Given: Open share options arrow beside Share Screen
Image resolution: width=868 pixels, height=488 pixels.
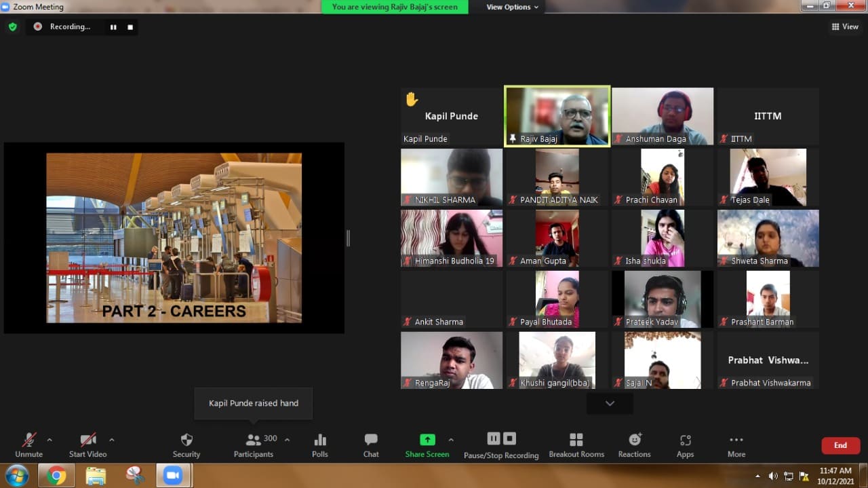Looking at the screenshot, I should pos(451,440).
